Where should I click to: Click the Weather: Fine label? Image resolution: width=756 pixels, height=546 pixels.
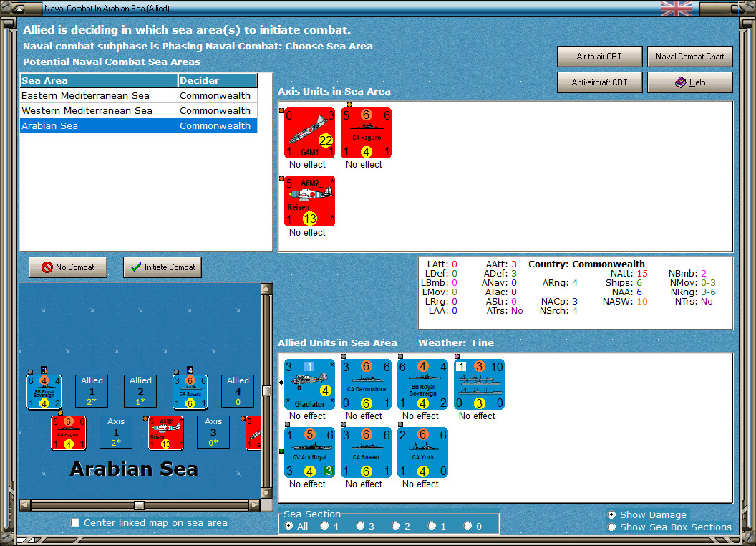(456, 343)
